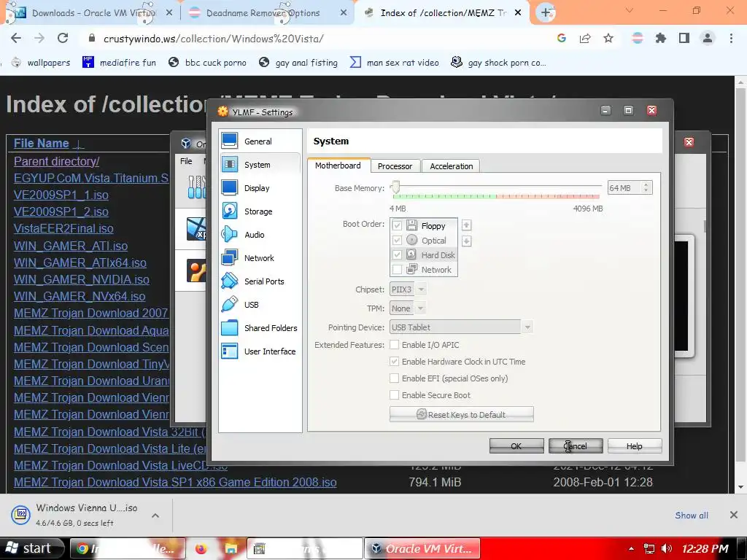Switch to the Processor tab

tap(395, 166)
